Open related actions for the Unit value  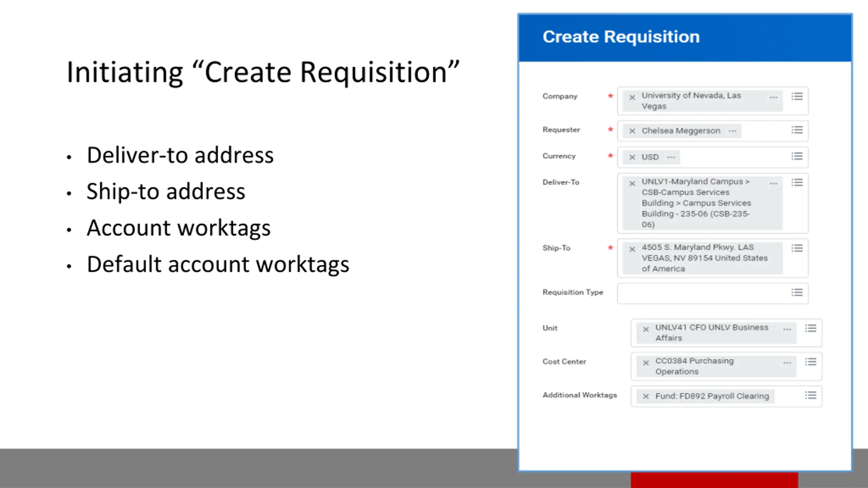click(x=787, y=329)
